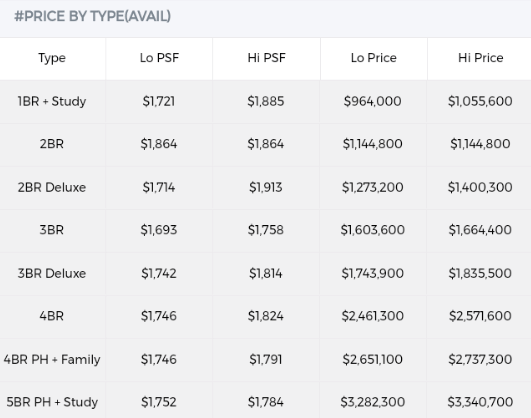
Task: Click the #PRICE BY TYPE(AVAIL) heading
Action: [92, 16]
